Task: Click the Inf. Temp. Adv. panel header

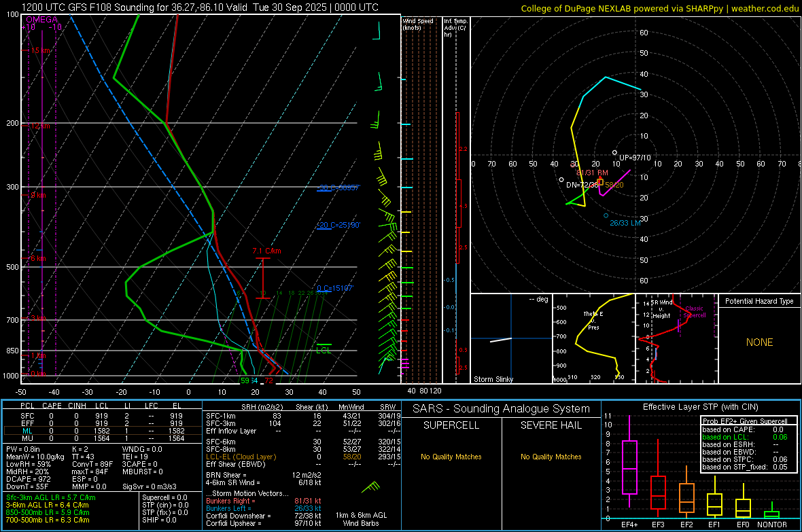Action: tap(455, 28)
